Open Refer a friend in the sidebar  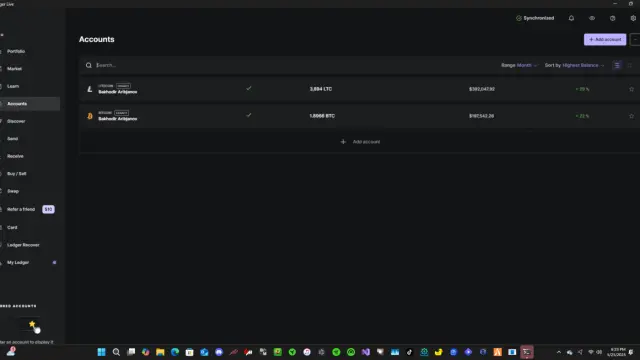(21, 209)
